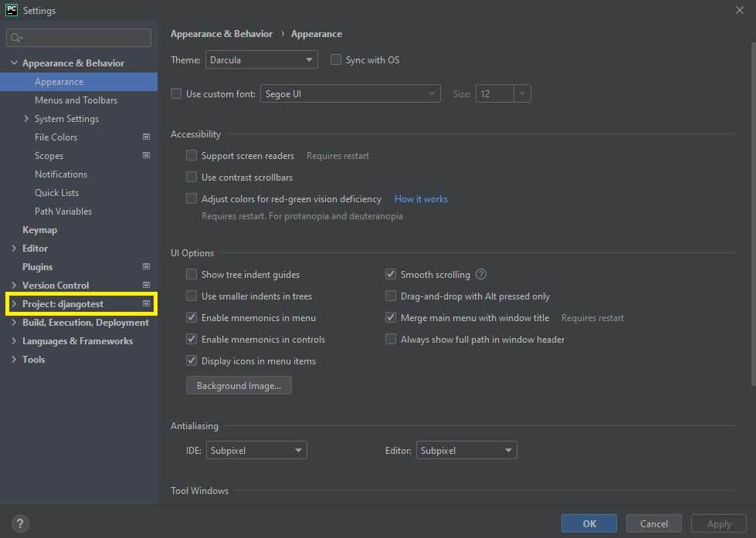The width and height of the screenshot is (756, 538).
Task: Click the Background Image button
Action: click(239, 385)
